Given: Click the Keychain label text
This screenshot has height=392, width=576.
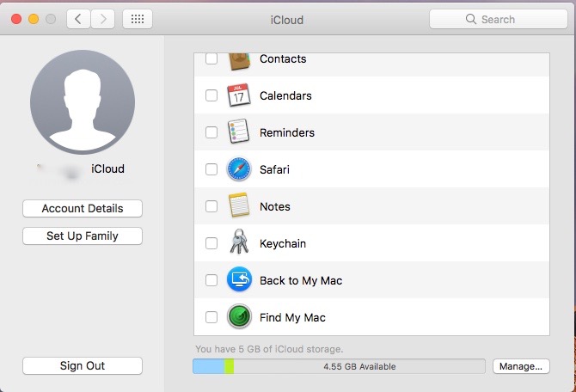Looking at the screenshot, I should coord(283,243).
